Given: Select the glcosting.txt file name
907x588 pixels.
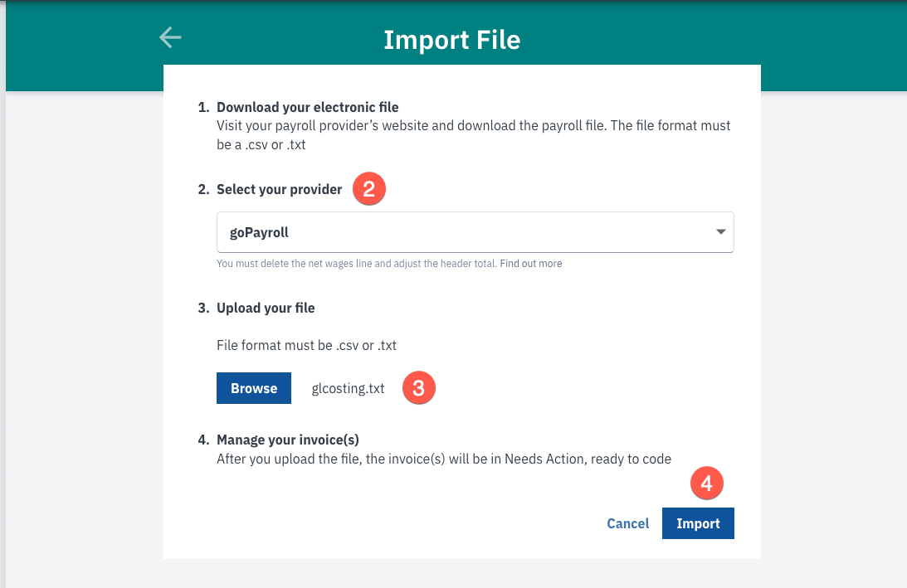Looking at the screenshot, I should (348, 388).
